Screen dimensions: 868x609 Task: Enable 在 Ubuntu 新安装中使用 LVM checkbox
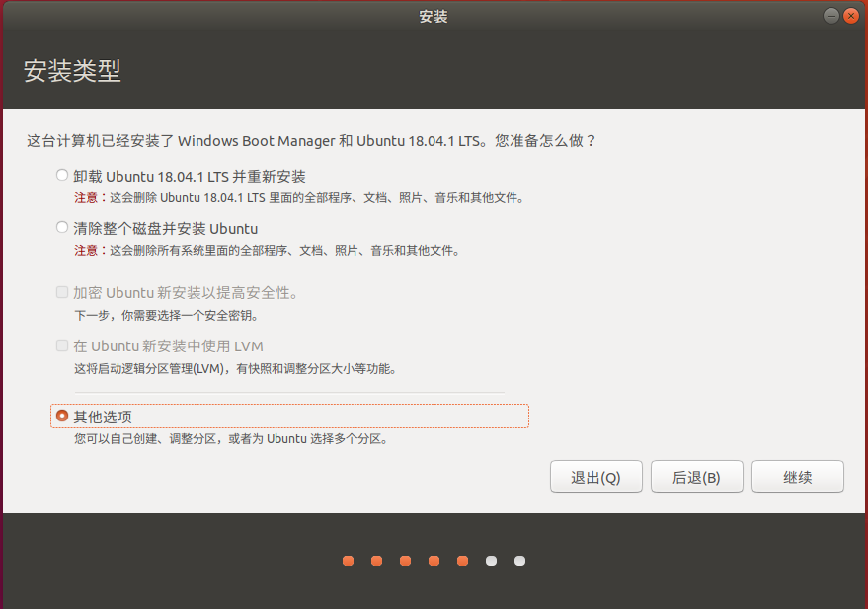coord(62,345)
